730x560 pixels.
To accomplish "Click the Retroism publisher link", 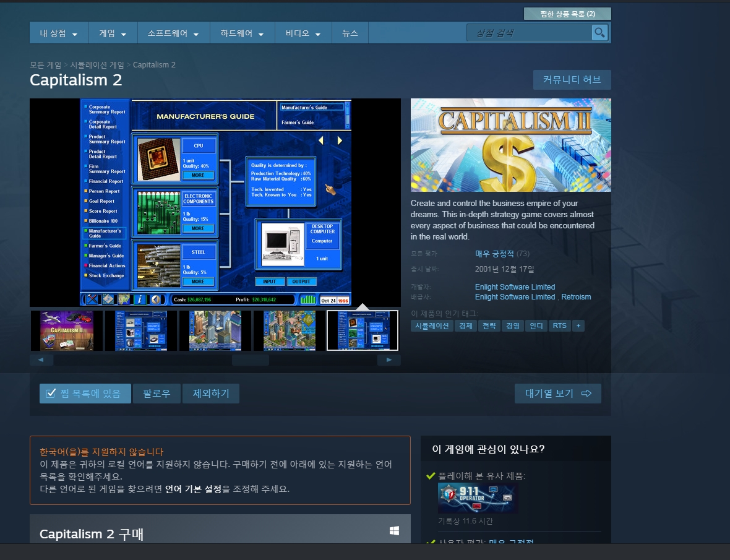I will pyautogui.click(x=576, y=297).
